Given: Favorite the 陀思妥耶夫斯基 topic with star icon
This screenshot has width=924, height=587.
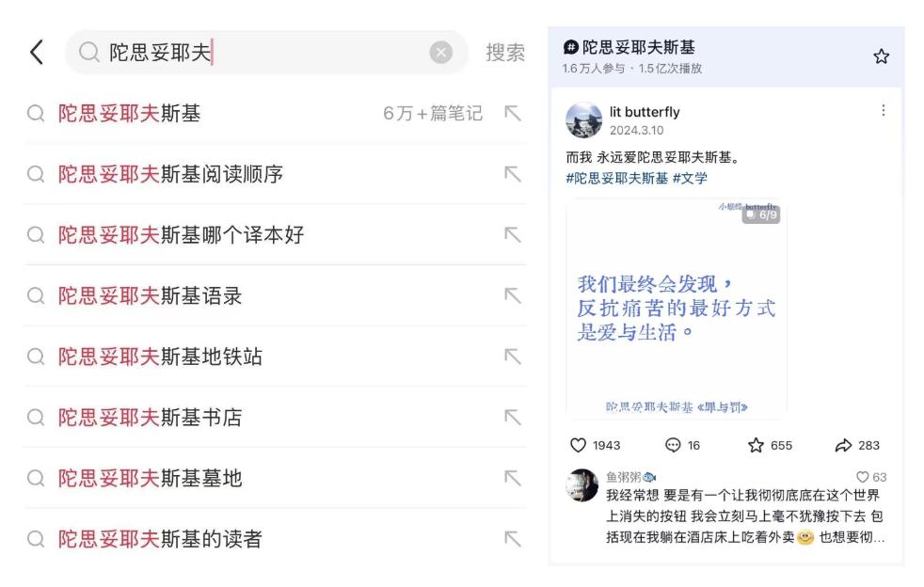Looking at the screenshot, I should pos(881,56).
